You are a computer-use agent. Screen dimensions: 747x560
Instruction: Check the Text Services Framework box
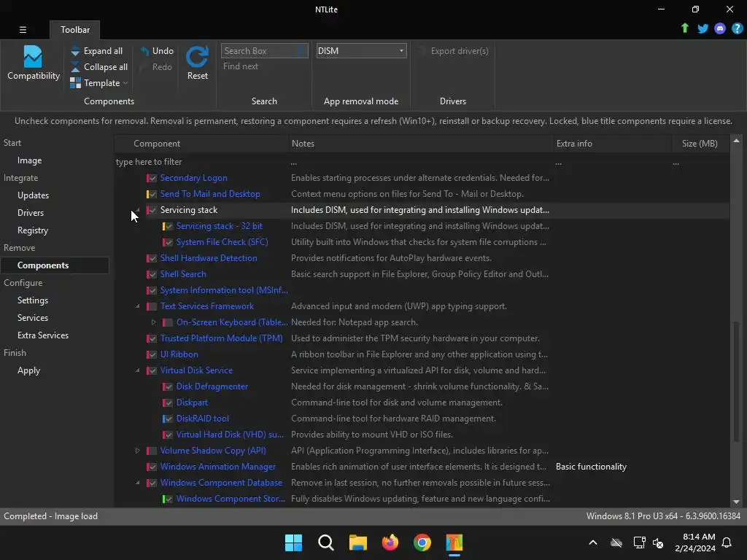pos(152,307)
